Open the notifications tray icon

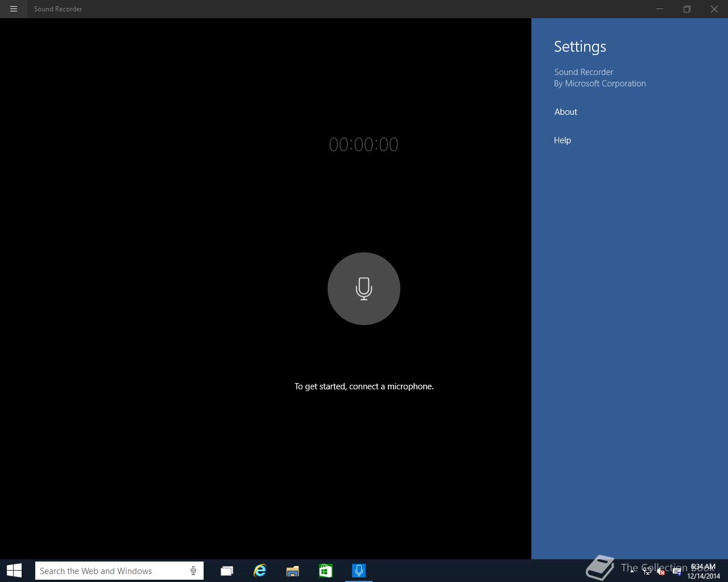click(x=676, y=571)
